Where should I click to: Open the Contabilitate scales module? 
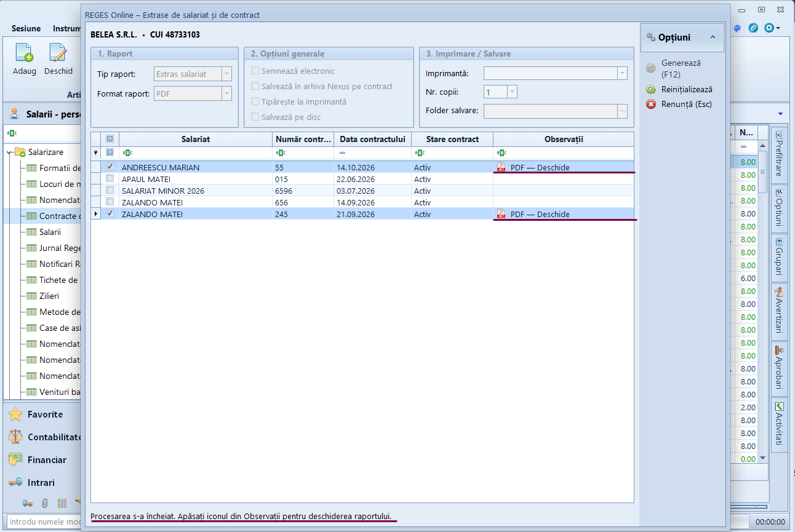tap(16, 437)
